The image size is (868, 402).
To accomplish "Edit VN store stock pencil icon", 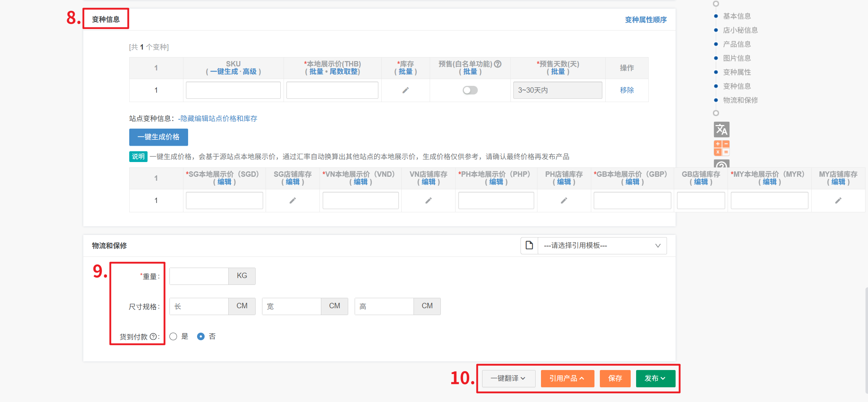I will pyautogui.click(x=428, y=200).
